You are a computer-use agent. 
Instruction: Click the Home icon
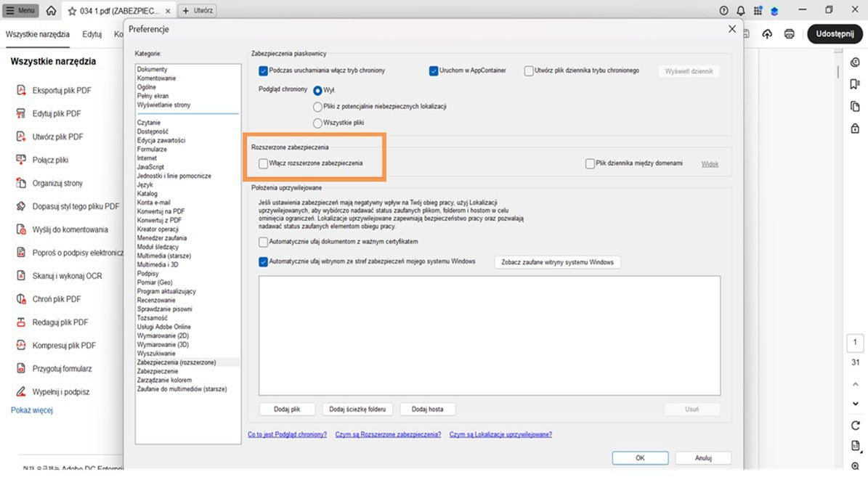pyautogui.click(x=51, y=11)
